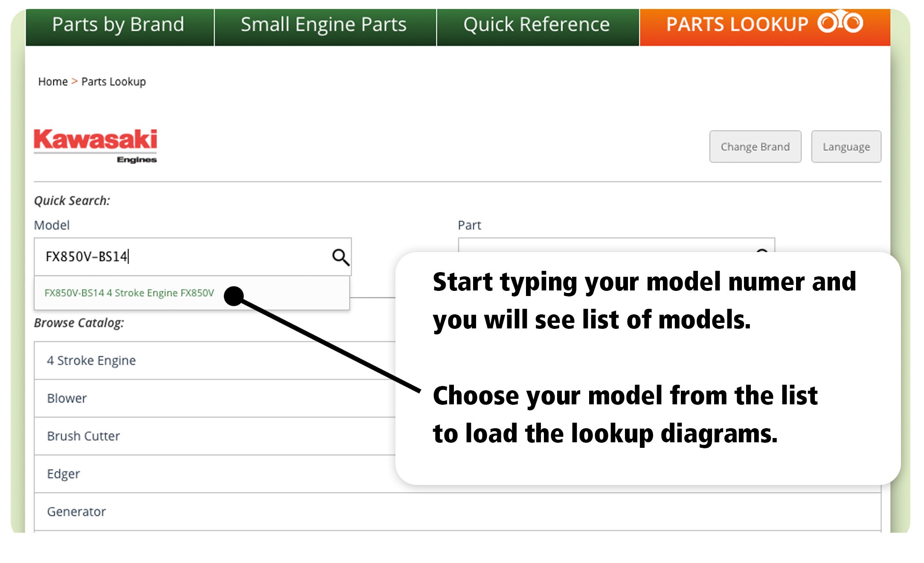Image resolution: width=924 pixels, height=563 pixels.
Task: Select the PARTS LOOKUP tab
Action: point(765,27)
